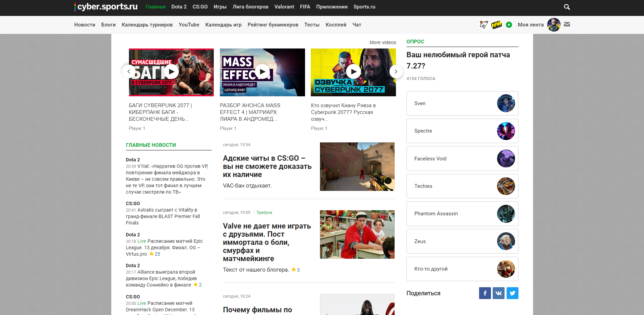This screenshot has width=644, height=315.
Task: Open the Dota 2 top menu item
Action: 179,7
